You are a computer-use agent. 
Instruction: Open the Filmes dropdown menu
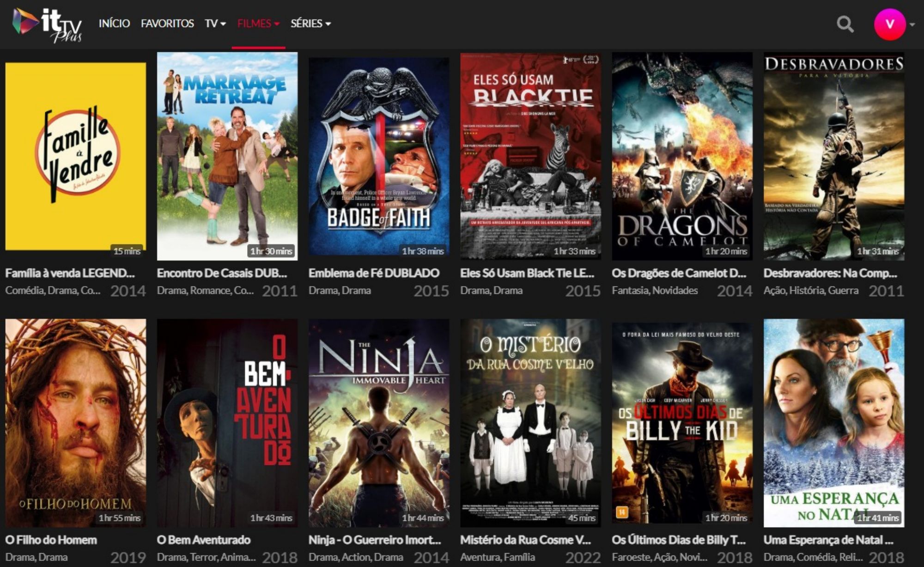pyautogui.click(x=258, y=24)
